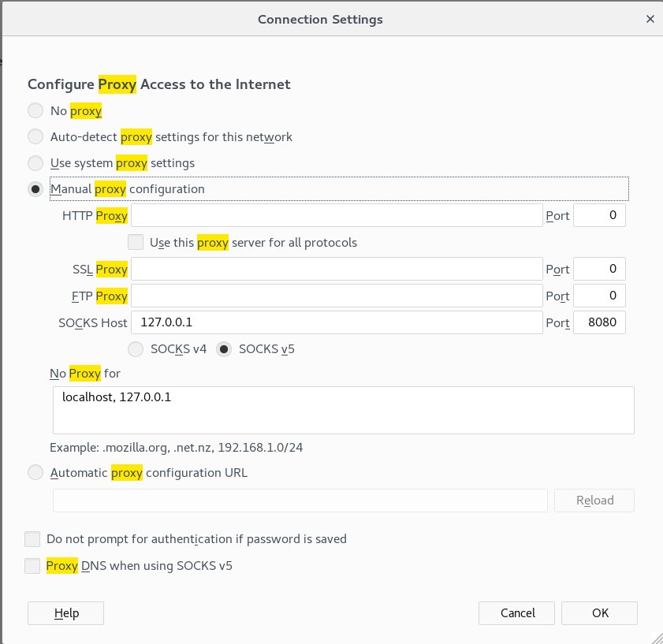The height and width of the screenshot is (644, 663).
Task: Select Automatic proxy configuration URL option
Action: click(35, 473)
